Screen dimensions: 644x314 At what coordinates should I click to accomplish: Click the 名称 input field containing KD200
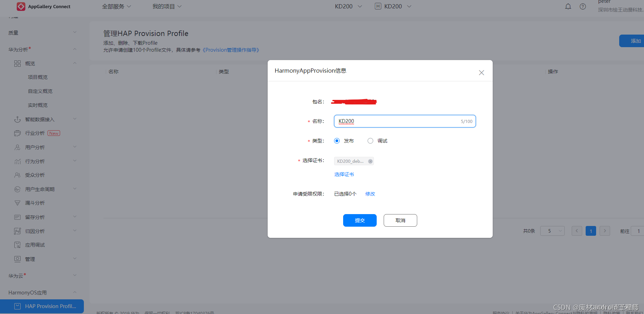pyautogui.click(x=405, y=121)
